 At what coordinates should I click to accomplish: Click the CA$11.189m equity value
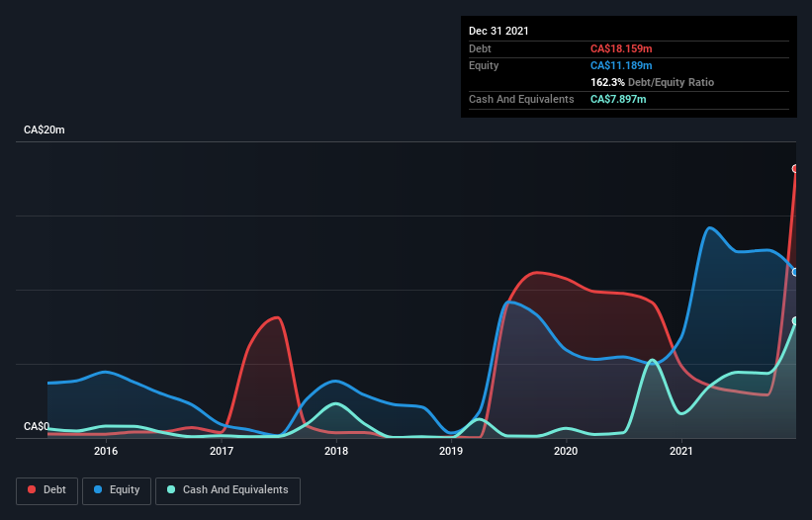click(x=621, y=65)
